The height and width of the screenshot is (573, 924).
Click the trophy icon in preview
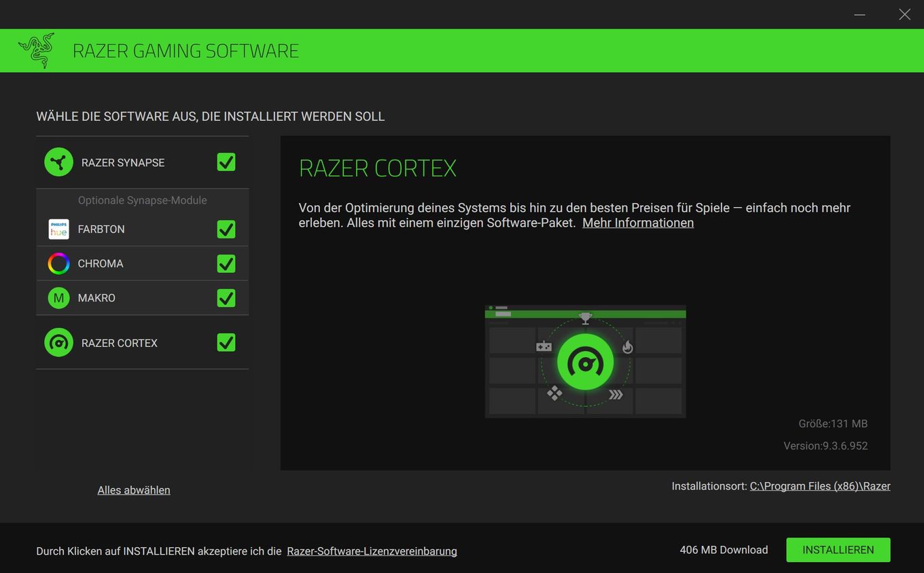[585, 318]
